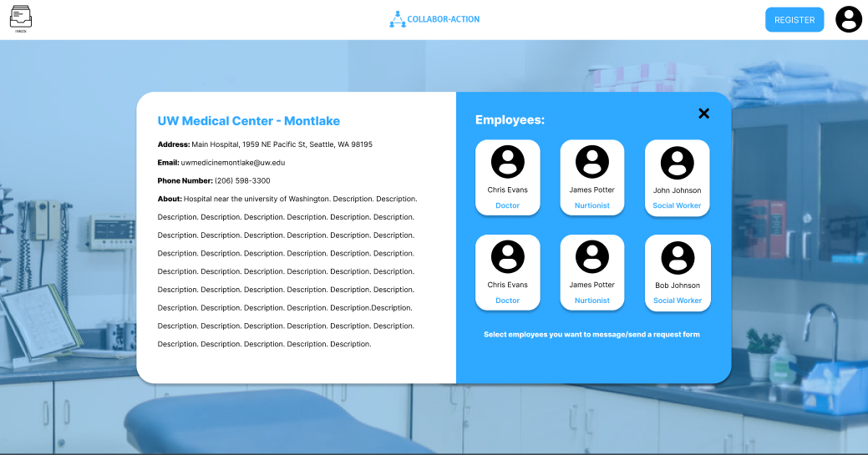Viewport: 868px width, 455px height.
Task: Select Chris Evans avatar in bottom row
Action: tap(508, 257)
